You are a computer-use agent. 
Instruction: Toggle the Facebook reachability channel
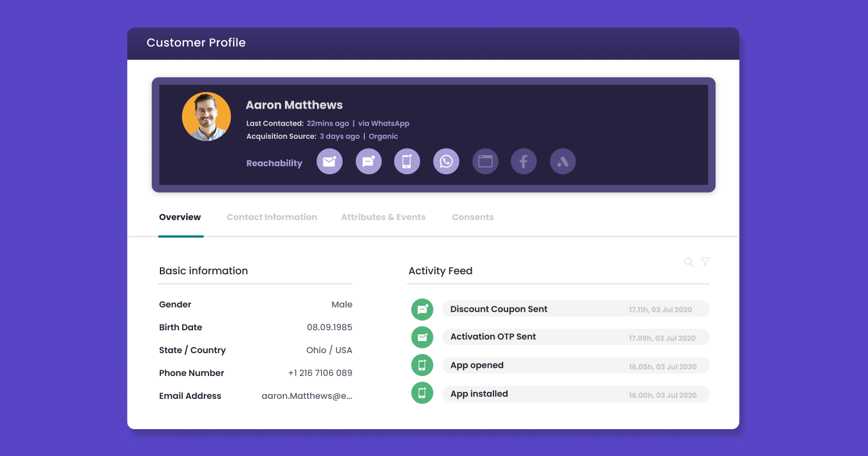click(x=524, y=161)
